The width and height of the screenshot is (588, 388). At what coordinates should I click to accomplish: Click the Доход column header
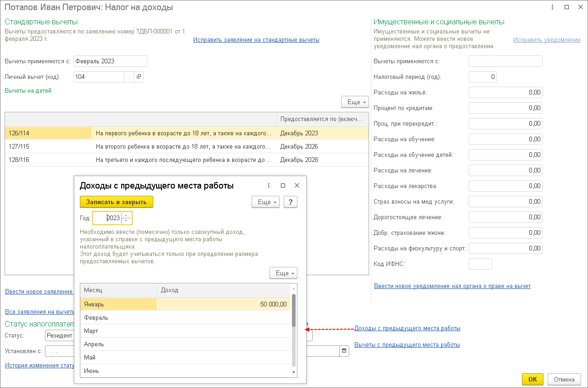pos(224,290)
